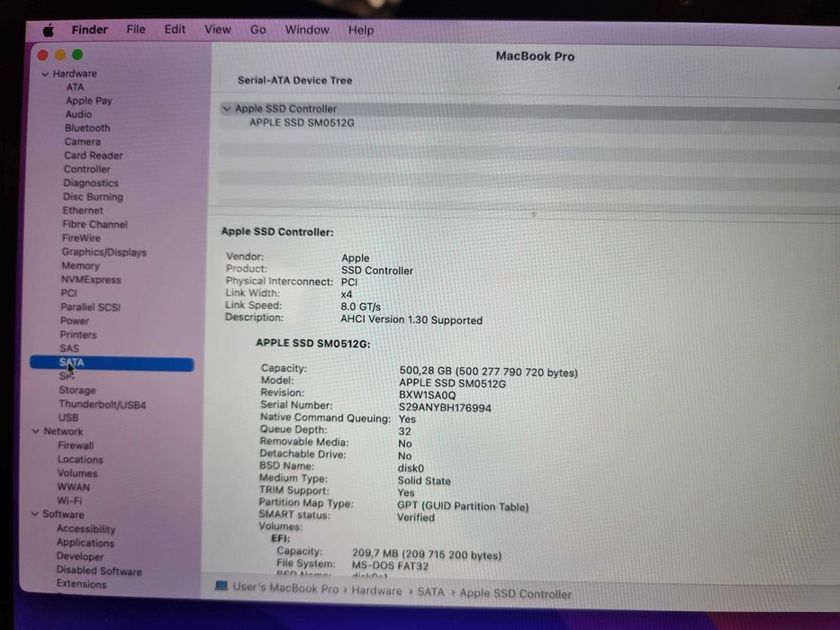The image size is (840, 630).
Task: Select Wi-Fi under Network
Action: (x=69, y=500)
